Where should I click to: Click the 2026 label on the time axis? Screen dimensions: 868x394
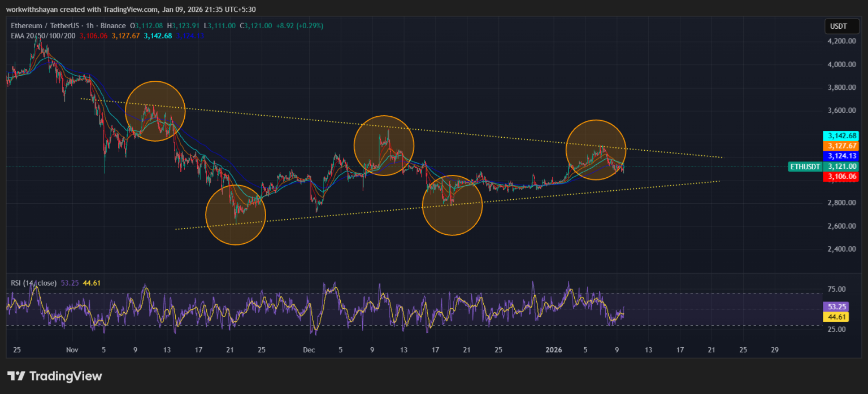tap(554, 350)
